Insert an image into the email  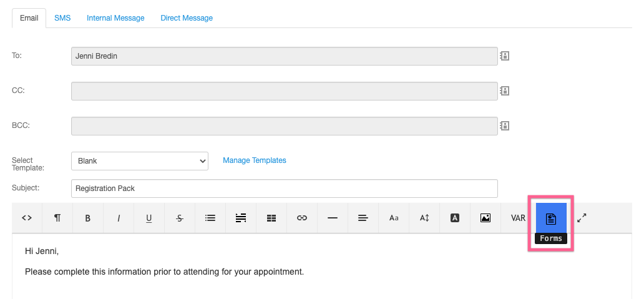[485, 218]
